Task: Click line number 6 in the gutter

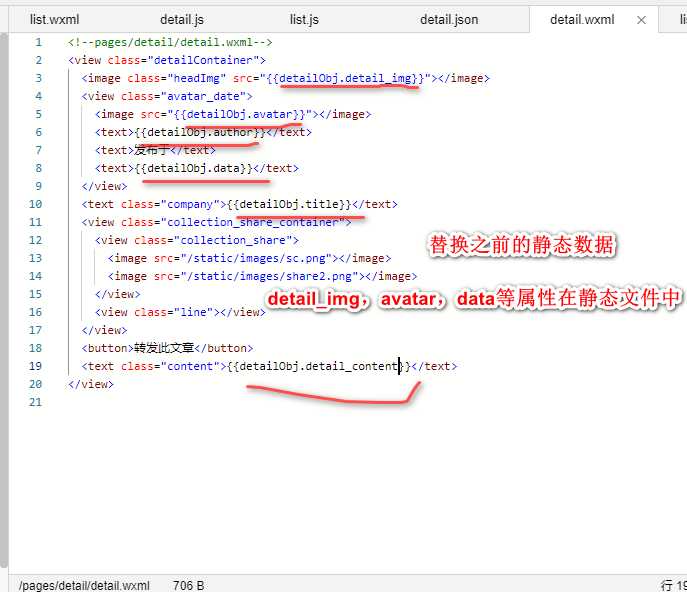Action: [x=39, y=132]
